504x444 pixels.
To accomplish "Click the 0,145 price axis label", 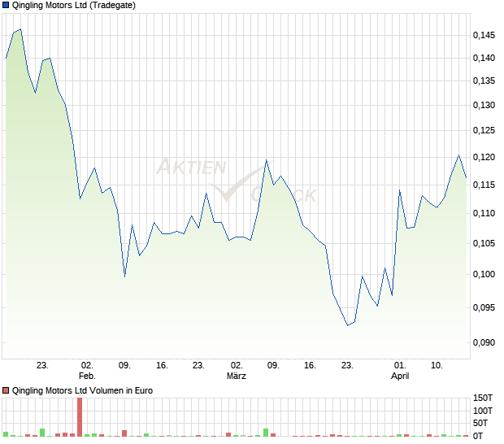I will 484,36.
